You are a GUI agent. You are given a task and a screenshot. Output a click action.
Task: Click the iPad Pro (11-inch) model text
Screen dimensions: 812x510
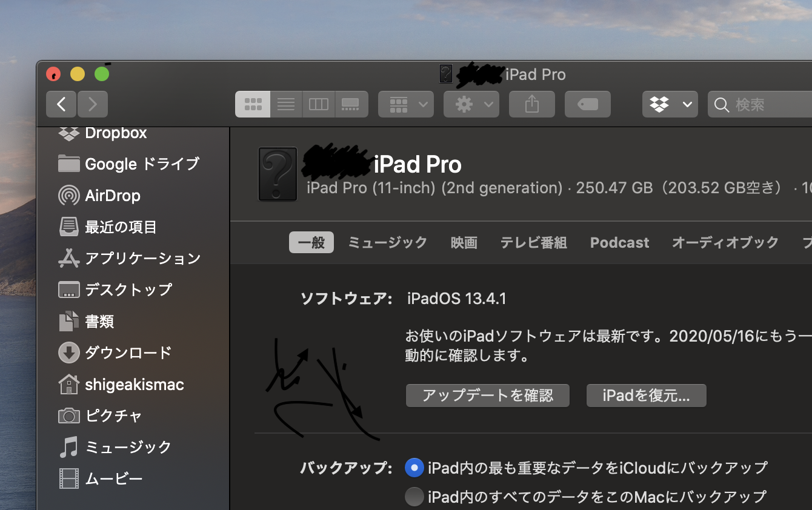point(435,188)
